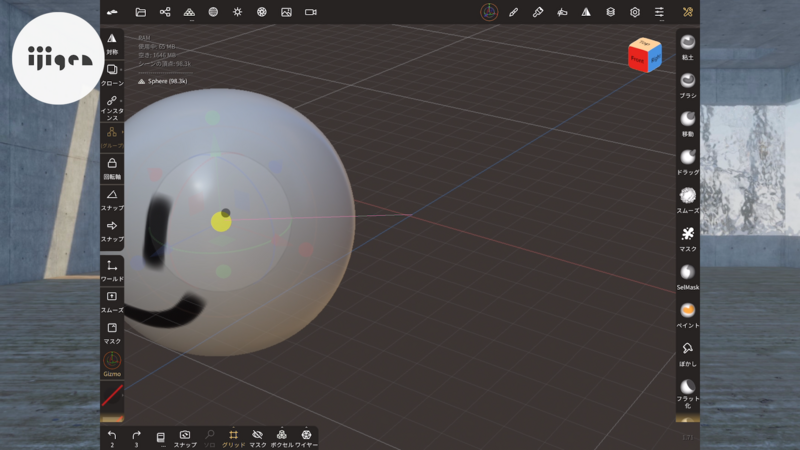Click マスク action in left bar
Screen dimensions: 800x450
tap(112, 333)
